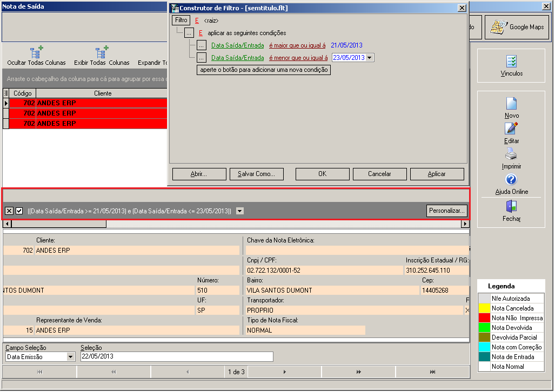Screen dimensions: 555x392
Task: Click the red Nota Não Impressa swatch
Action: [484, 318]
